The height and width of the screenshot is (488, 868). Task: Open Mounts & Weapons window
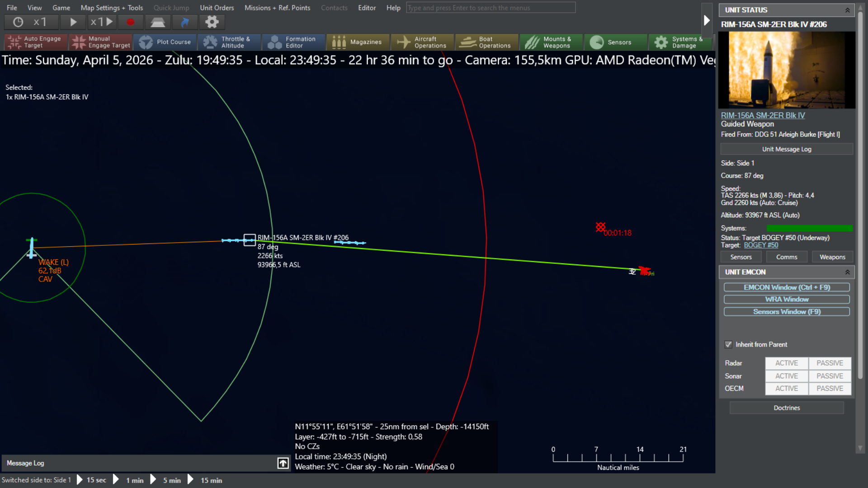click(x=551, y=42)
